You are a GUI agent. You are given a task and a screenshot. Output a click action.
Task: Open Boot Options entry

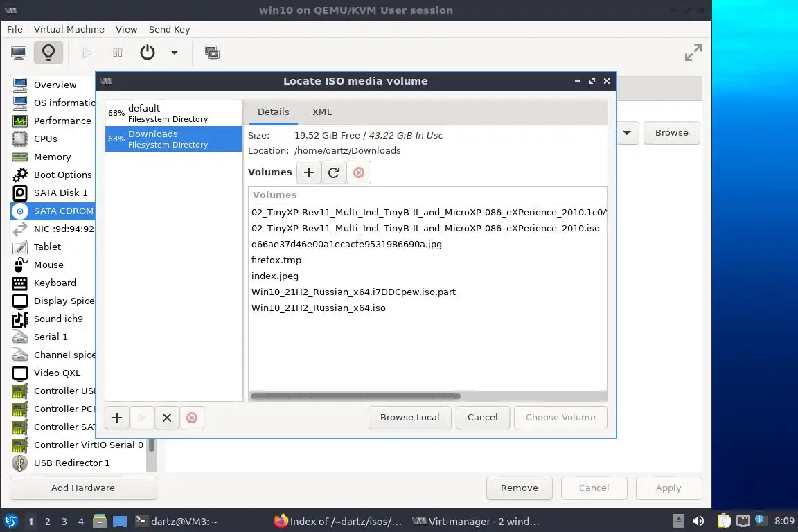pyautogui.click(x=53, y=175)
